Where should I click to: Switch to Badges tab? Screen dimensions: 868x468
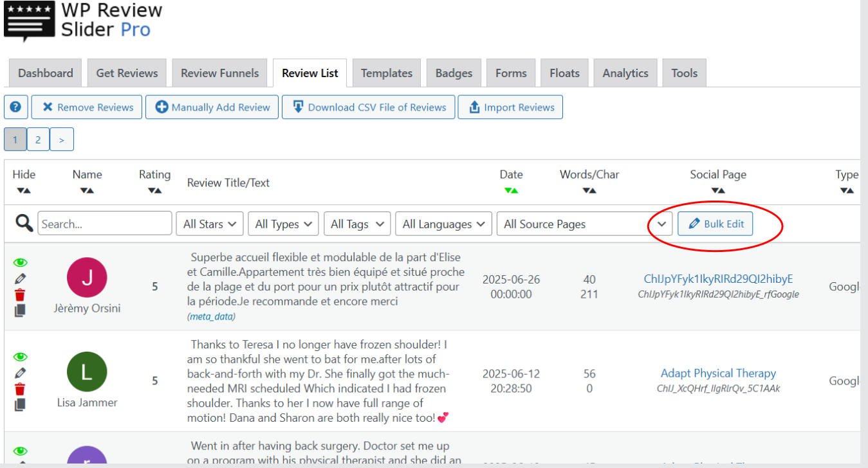(454, 73)
